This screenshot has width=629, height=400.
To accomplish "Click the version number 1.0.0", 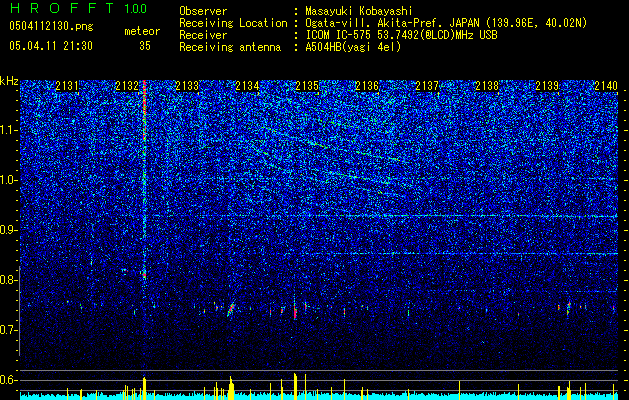I will tap(135, 8).
